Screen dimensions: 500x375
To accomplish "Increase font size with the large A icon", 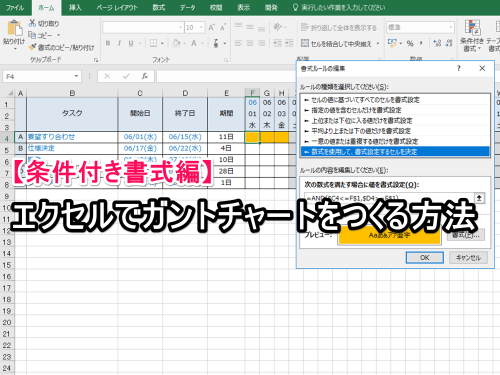I will pyautogui.click(x=211, y=27).
